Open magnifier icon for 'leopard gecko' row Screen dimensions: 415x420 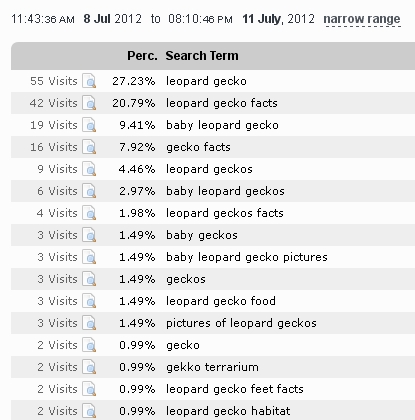(89, 81)
